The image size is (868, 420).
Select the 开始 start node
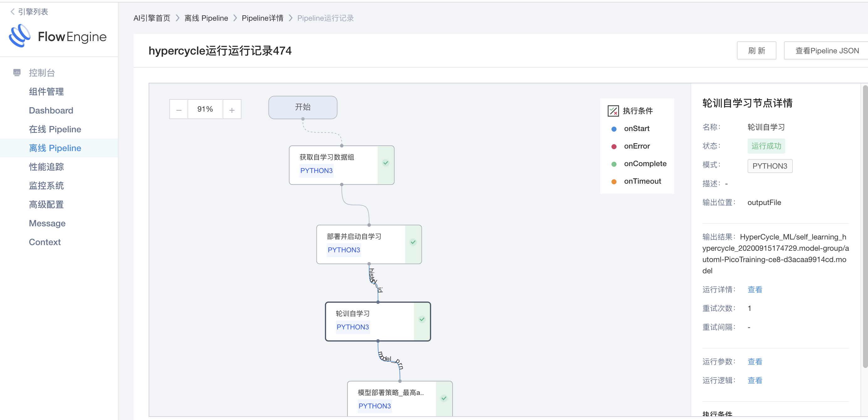tap(303, 108)
